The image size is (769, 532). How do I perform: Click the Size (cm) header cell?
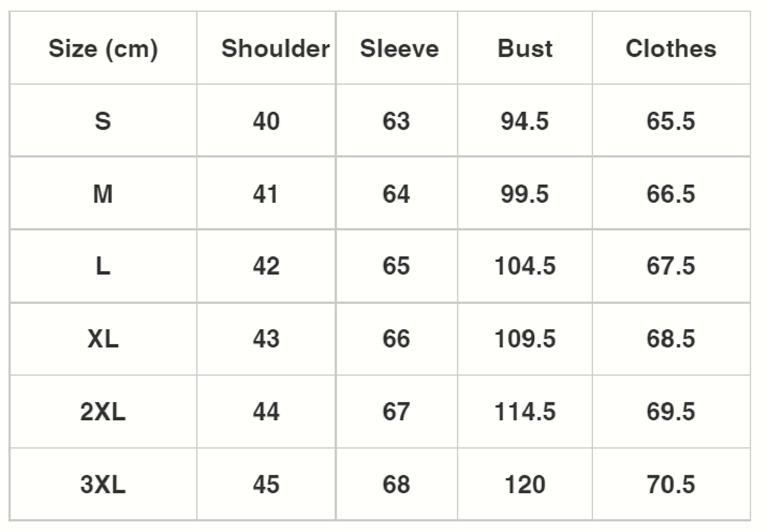coord(103,48)
